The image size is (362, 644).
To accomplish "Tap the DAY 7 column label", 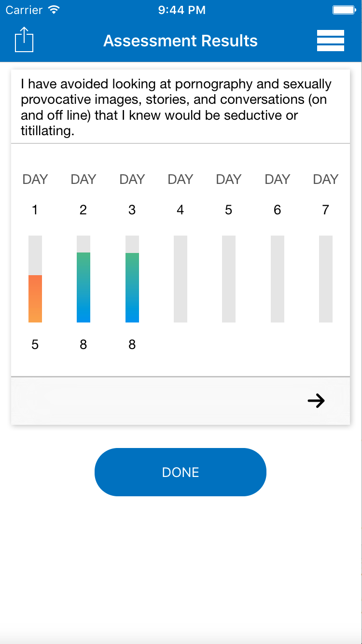I will click(x=326, y=180).
